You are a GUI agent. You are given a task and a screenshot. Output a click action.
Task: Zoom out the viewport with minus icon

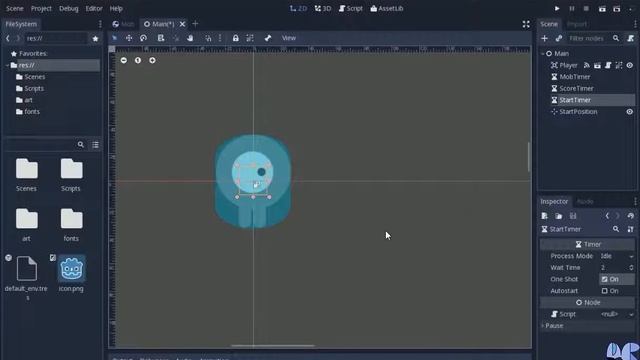click(x=124, y=60)
